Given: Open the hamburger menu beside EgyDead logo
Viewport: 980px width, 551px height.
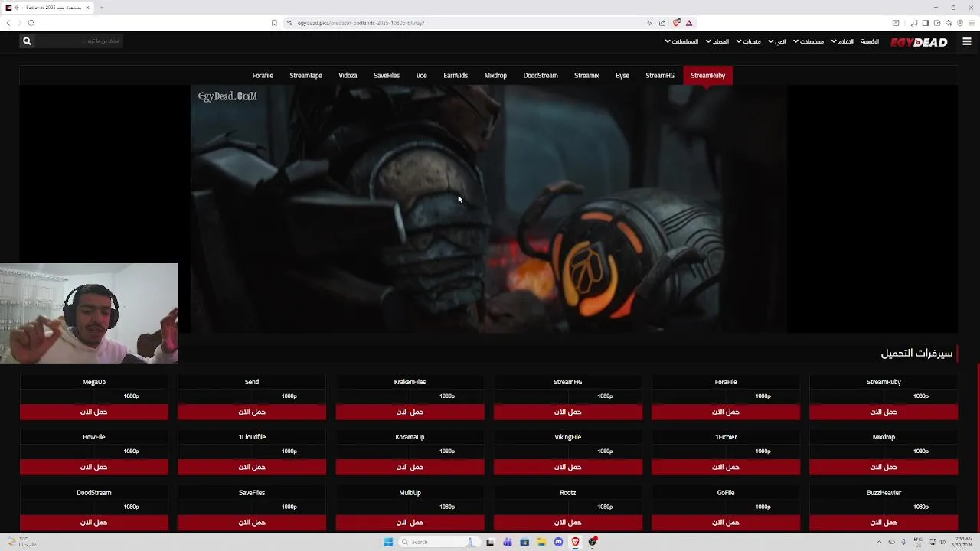Looking at the screenshot, I should [966, 41].
